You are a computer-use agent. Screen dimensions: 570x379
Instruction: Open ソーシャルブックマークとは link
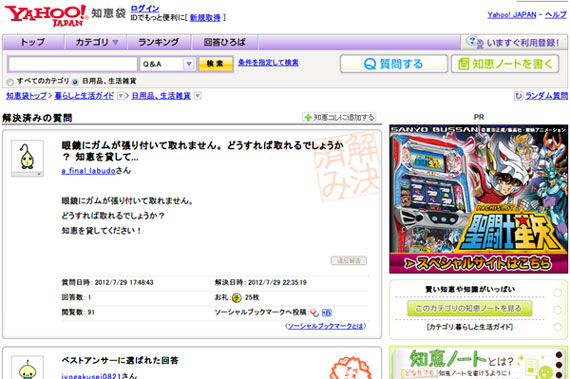(x=325, y=326)
